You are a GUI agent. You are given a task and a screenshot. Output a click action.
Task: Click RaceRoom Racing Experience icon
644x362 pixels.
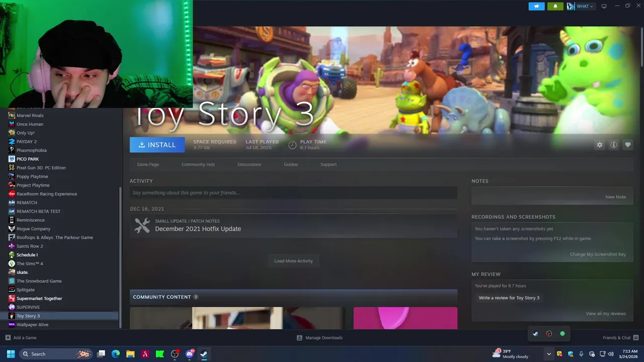(x=12, y=194)
